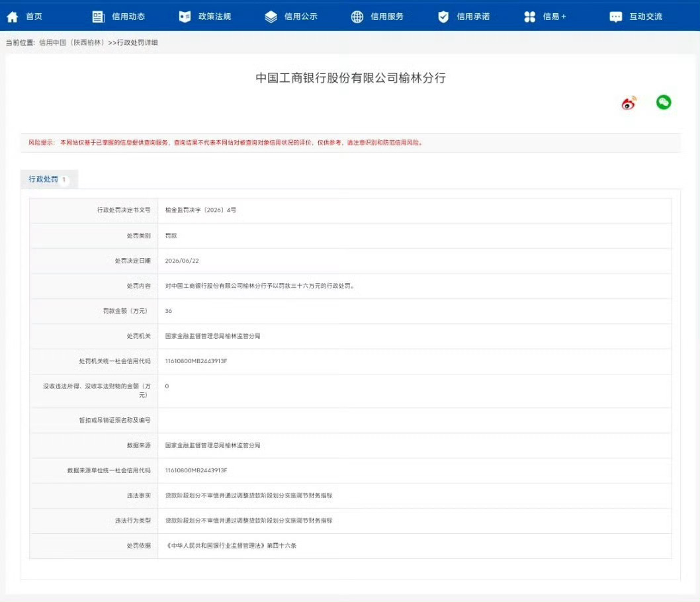Screen dimensions: 700x602
Task: Click 数据来源 value 国家金融监督管理总局榆林监管分局
Action: click(212, 445)
